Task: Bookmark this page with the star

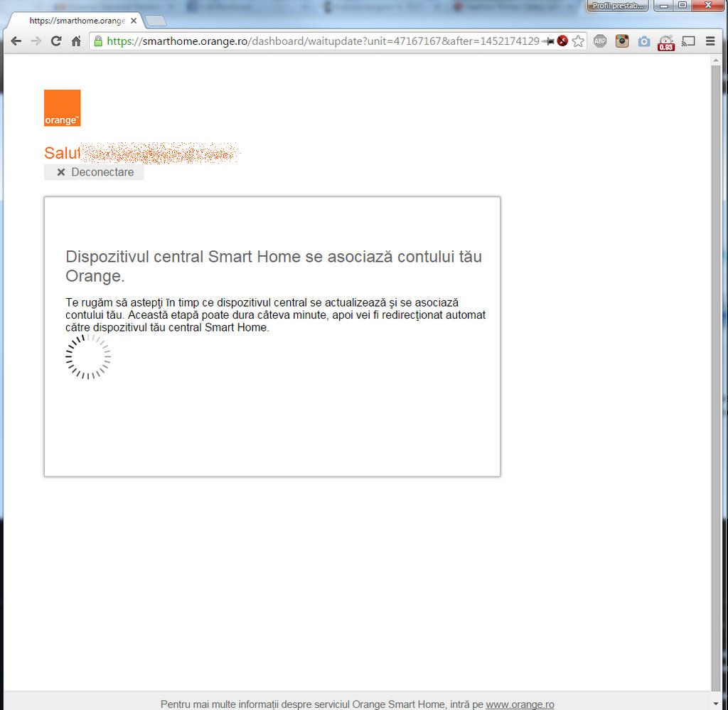Action: pyautogui.click(x=578, y=41)
